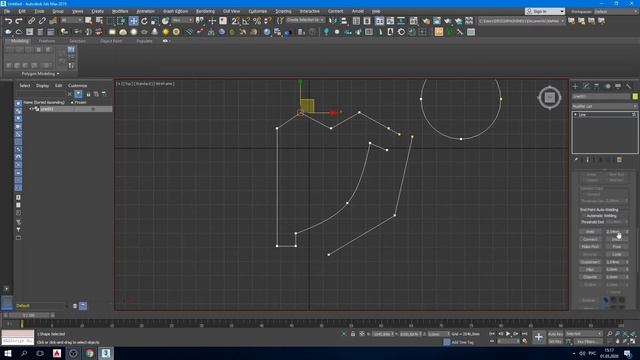Open the Modifiers menu

point(120,11)
